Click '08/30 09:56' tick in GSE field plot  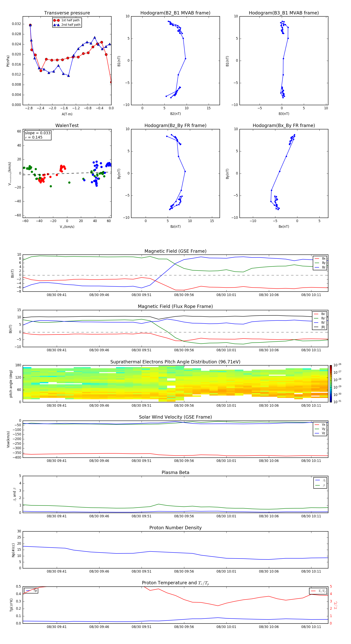[x=184, y=295]
